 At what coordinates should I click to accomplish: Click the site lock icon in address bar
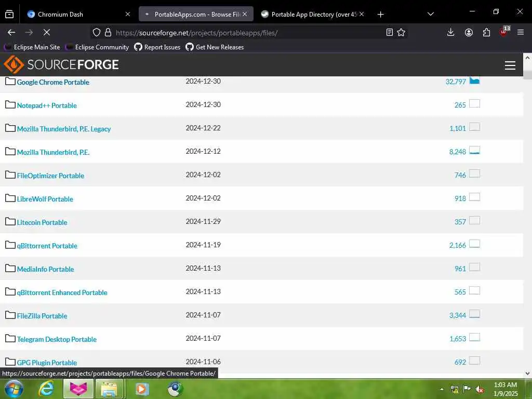[108, 33]
